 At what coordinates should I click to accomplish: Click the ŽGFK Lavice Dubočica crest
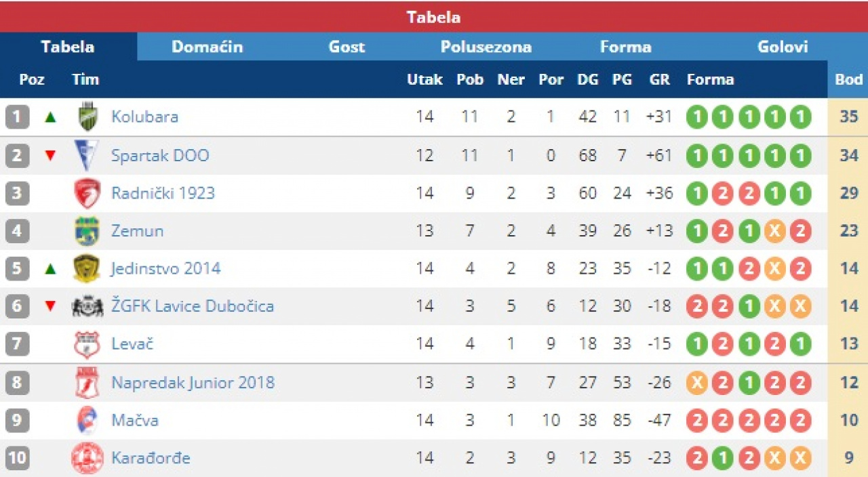87,306
